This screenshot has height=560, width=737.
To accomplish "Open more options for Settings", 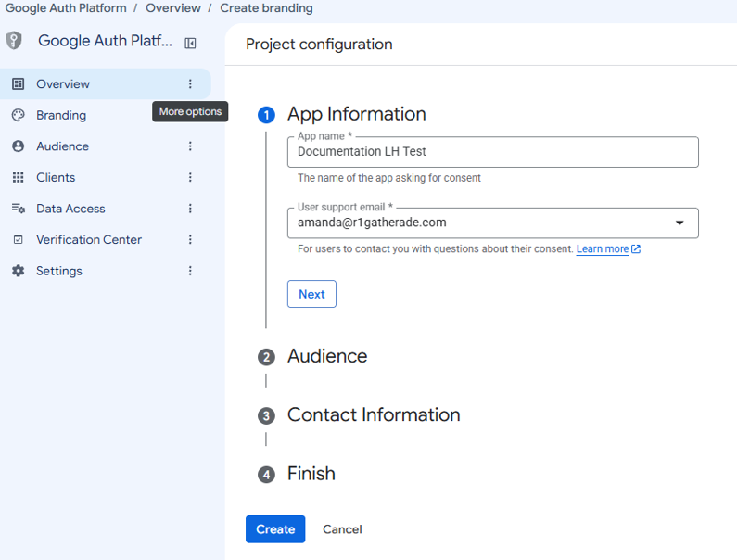I will (x=190, y=271).
